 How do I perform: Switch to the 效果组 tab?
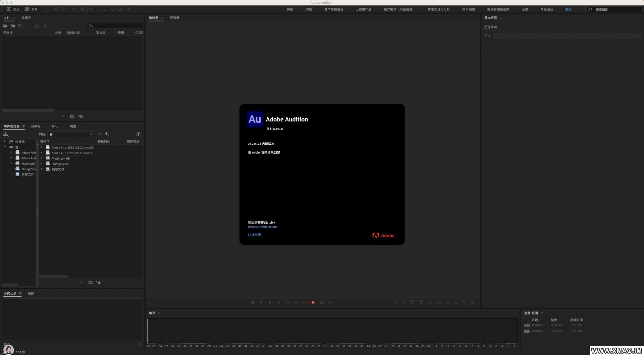pyautogui.click(x=36, y=126)
